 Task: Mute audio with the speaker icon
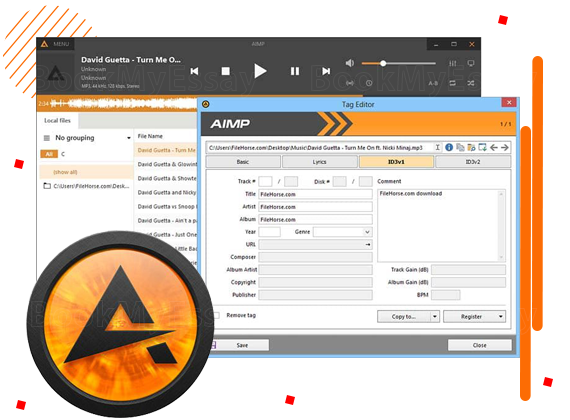pyautogui.click(x=349, y=63)
